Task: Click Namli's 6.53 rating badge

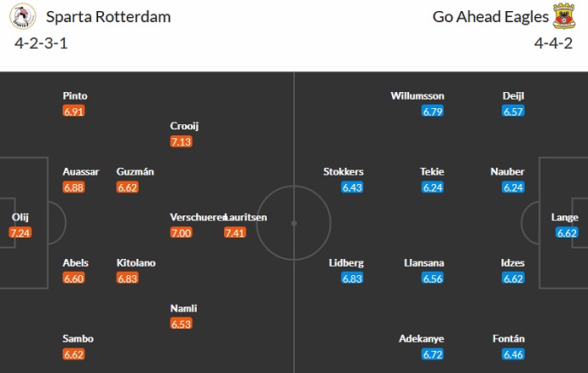Action: [x=181, y=324]
